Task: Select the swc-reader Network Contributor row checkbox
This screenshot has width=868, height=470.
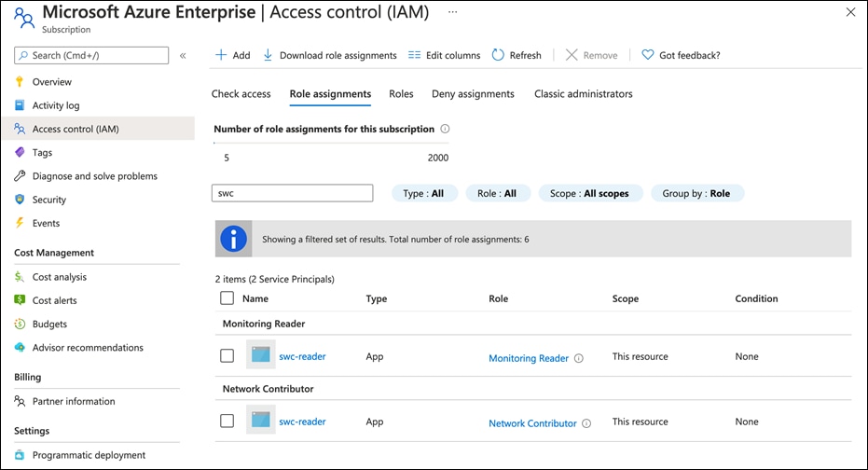Action: click(x=227, y=422)
